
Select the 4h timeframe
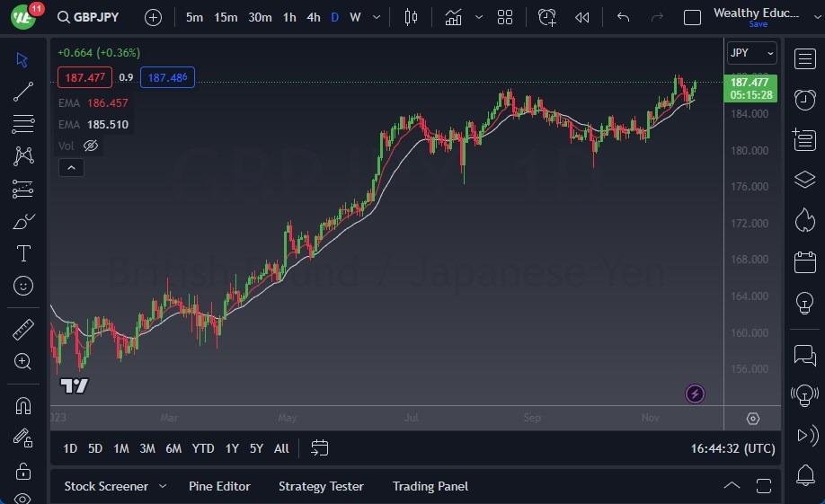pyautogui.click(x=313, y=17)
